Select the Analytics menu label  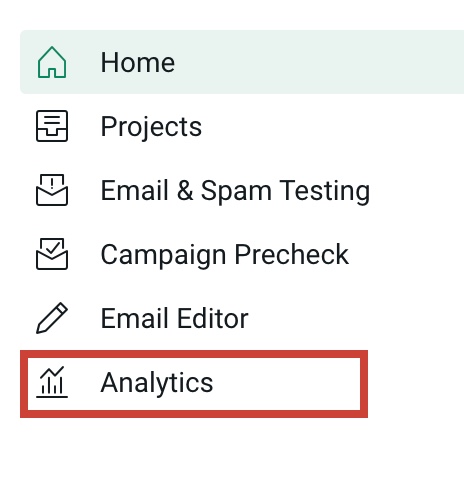point(157,383)
